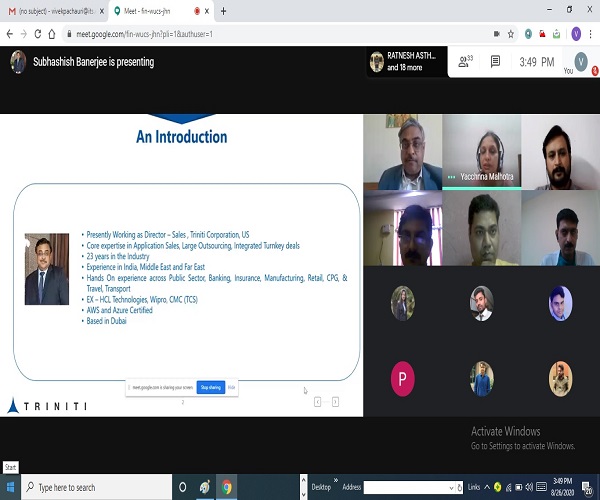Refresh the taskbar Address toolbar
600x500 pixels.
tap(460, 487)
